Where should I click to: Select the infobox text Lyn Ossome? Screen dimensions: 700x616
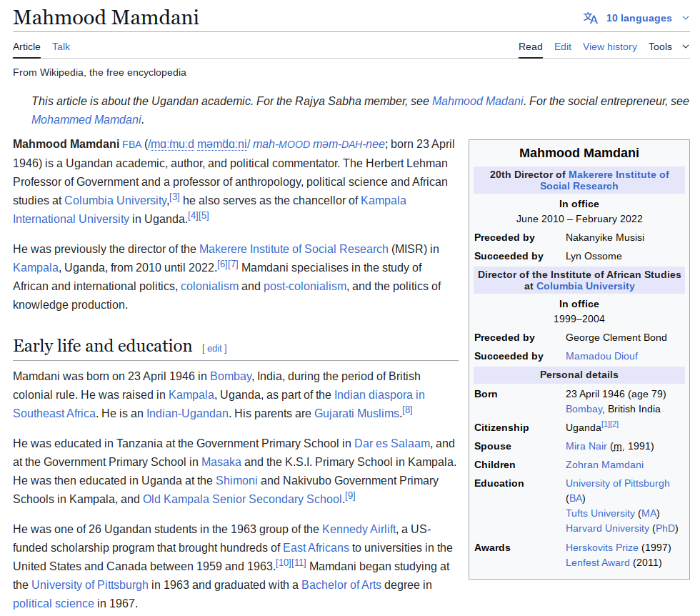pos(594,257)
